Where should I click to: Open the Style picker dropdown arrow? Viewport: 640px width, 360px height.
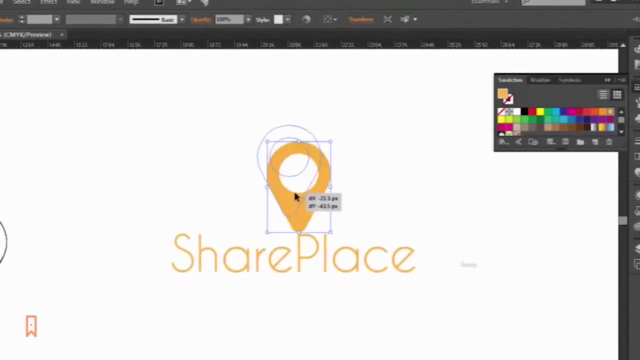pyautogui.click(x=288, y=20)
